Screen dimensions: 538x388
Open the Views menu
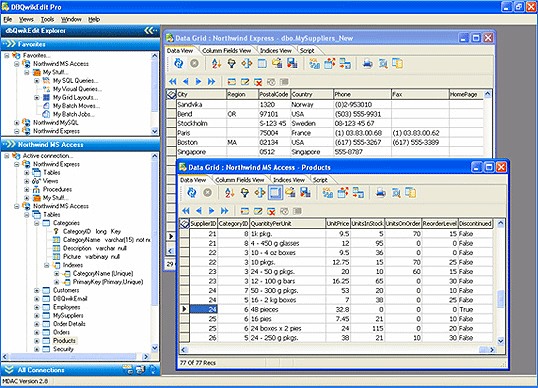click(26, 19)
